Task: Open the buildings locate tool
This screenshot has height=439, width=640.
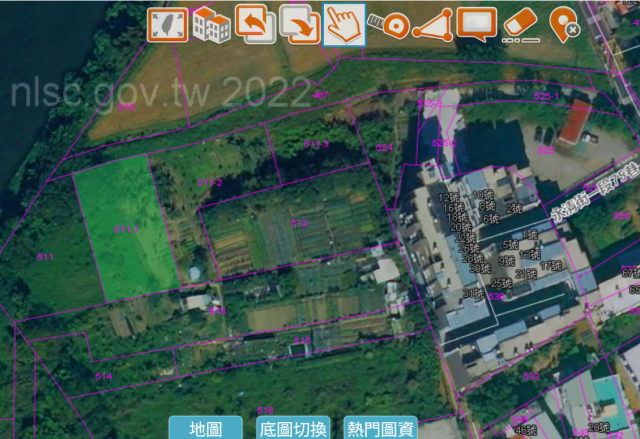Action: pos(211,25)
